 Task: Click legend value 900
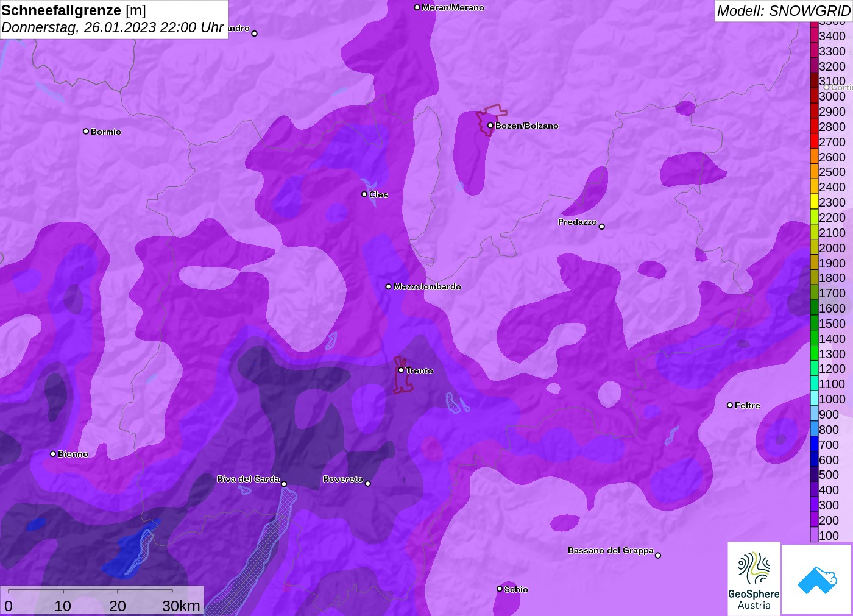click(x=829, y=414)
